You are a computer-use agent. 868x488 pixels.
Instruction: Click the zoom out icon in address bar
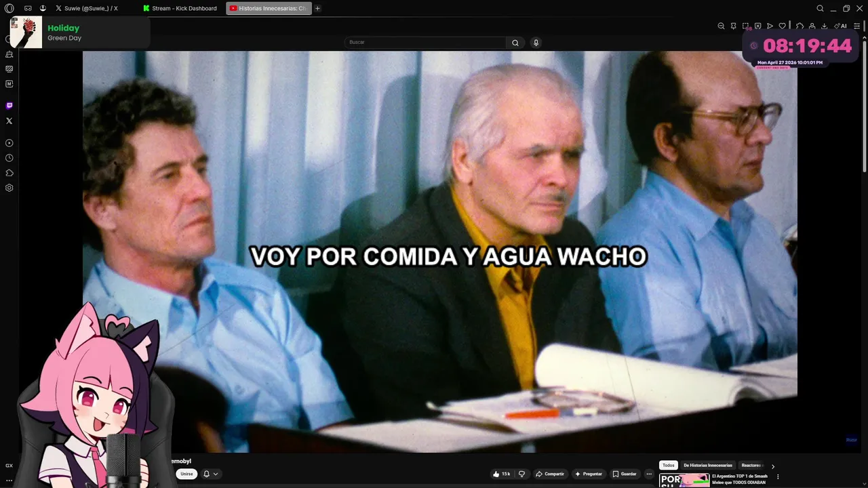pyautogui.click(x=721, y=26)
